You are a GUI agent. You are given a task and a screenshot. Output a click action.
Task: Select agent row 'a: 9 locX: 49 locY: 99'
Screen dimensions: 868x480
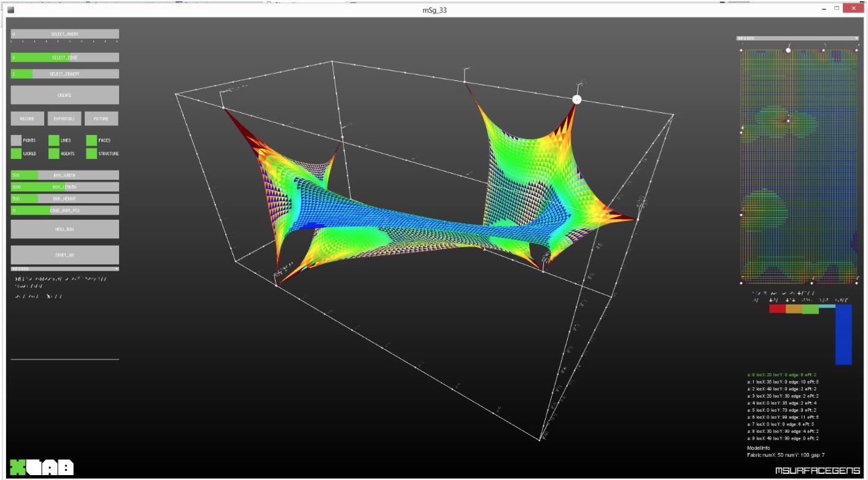(x=783, y=438)
